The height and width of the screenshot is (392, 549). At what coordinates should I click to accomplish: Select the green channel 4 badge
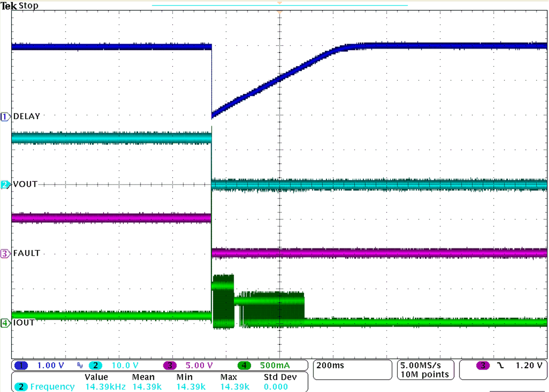244,365
